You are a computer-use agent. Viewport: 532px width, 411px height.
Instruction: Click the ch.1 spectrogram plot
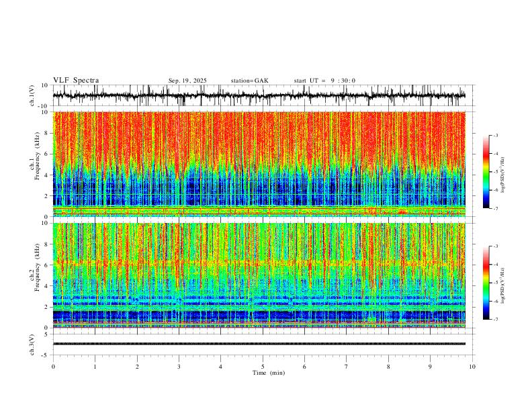point(259,164)
